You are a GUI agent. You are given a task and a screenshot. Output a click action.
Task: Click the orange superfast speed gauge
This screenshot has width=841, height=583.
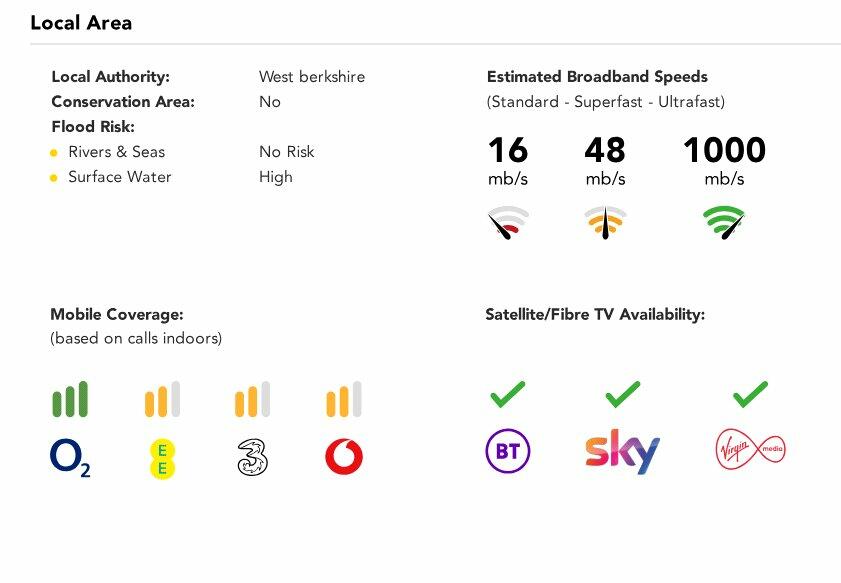pos(605,223)
